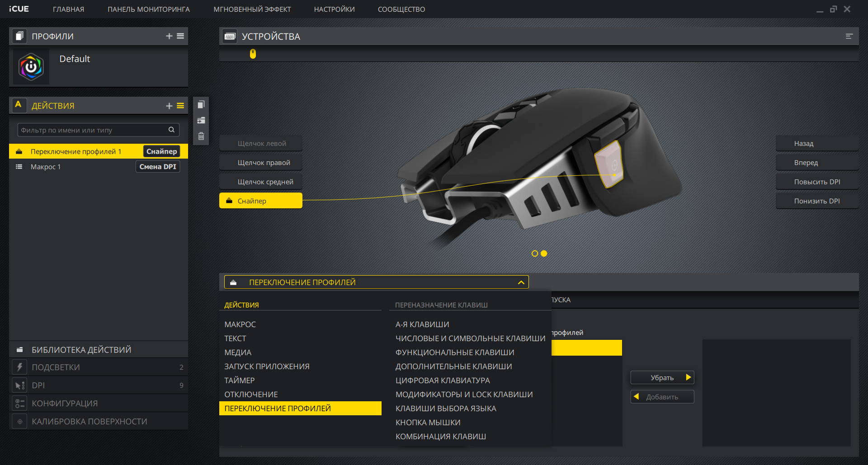Switch to first mouse view dot
868x465 pixels.
535,254
